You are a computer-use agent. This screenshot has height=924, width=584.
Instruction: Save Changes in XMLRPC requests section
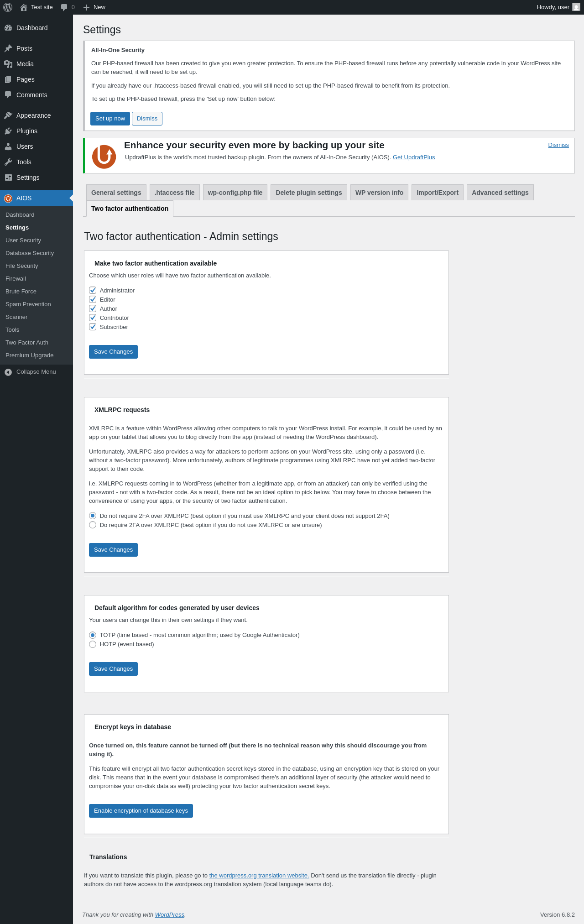click(x=113, y=550)
